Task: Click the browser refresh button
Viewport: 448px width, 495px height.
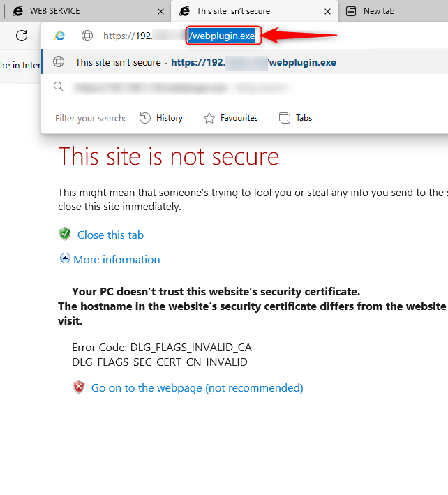Action: pos(22,36)
